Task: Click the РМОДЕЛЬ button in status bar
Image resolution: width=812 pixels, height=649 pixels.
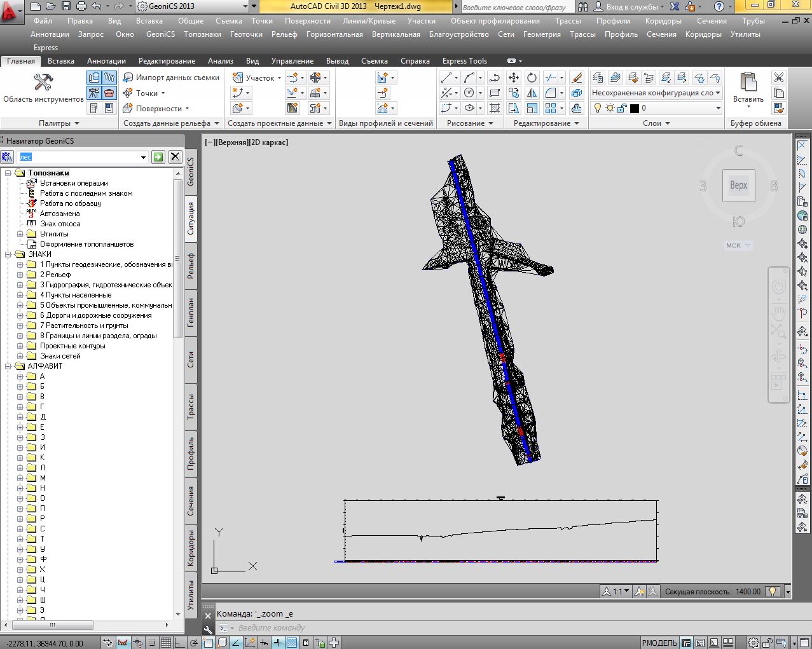Action: pyautogui.click(x=659, y=643)
